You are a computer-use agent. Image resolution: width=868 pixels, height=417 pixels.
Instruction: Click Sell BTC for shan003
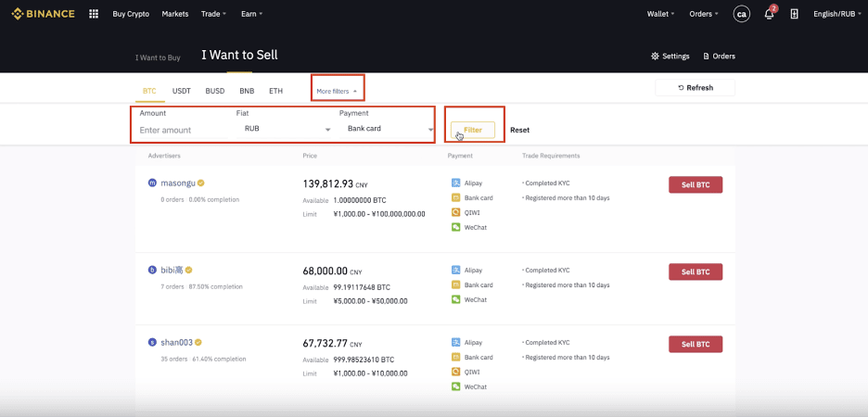[696, 344]
